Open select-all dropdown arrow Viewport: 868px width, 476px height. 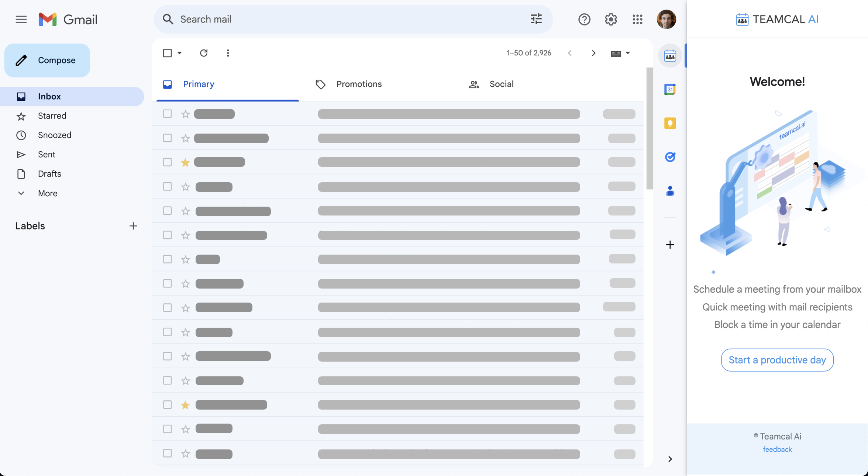[x=180, y=53]
